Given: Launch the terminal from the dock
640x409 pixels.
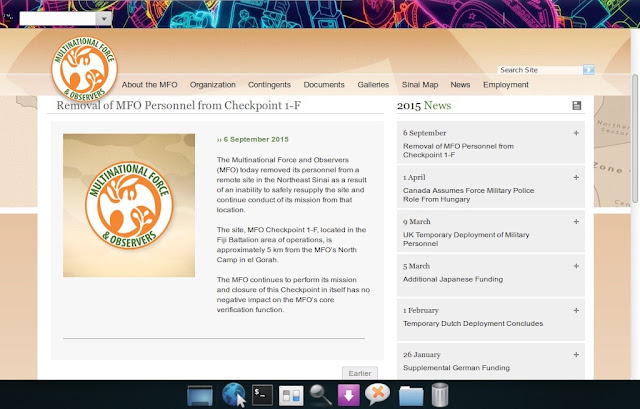Looking at the screenshot, I should (262, 395).
